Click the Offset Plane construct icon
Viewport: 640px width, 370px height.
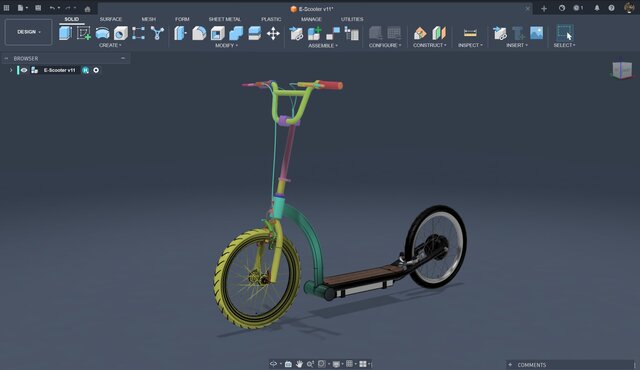click(x=420, y=33)
